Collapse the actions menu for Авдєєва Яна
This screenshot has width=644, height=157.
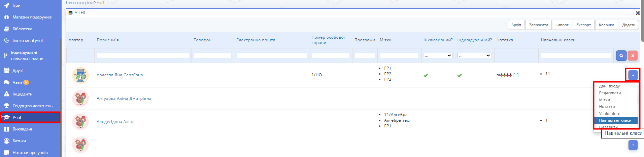point(633,75)
